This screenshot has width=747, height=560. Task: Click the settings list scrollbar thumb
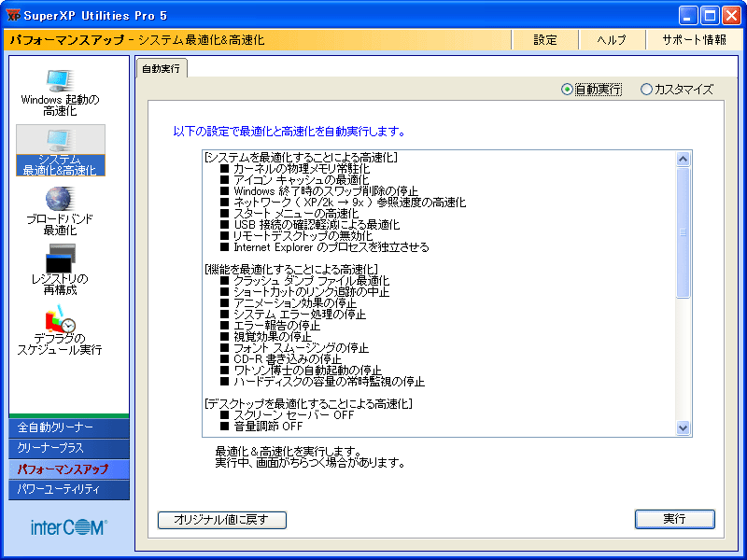click(683, 232)
